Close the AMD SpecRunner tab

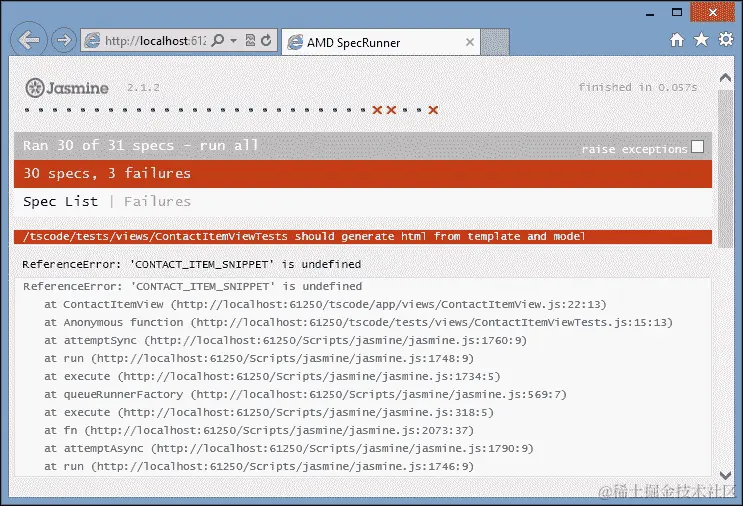click(470, 42)
